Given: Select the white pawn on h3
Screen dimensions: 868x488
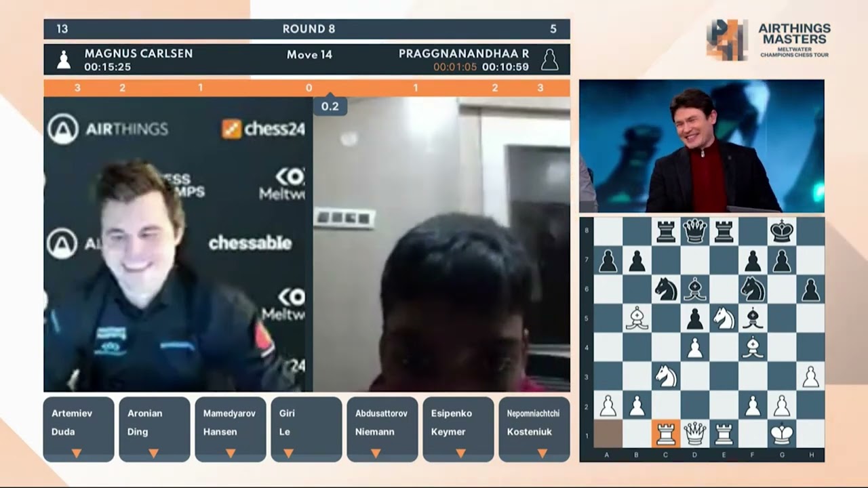Looking at the screenshot, I should (x=811, y=376).
